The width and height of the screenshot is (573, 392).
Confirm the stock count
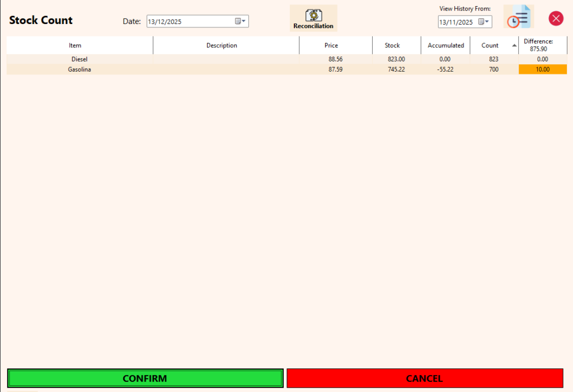coord(145,379)
